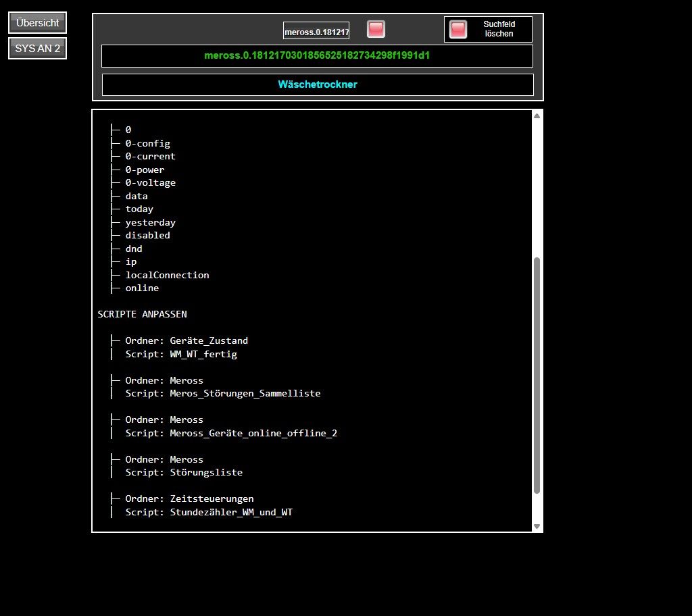Select the 'ip' tree entry

pos(130,261)
